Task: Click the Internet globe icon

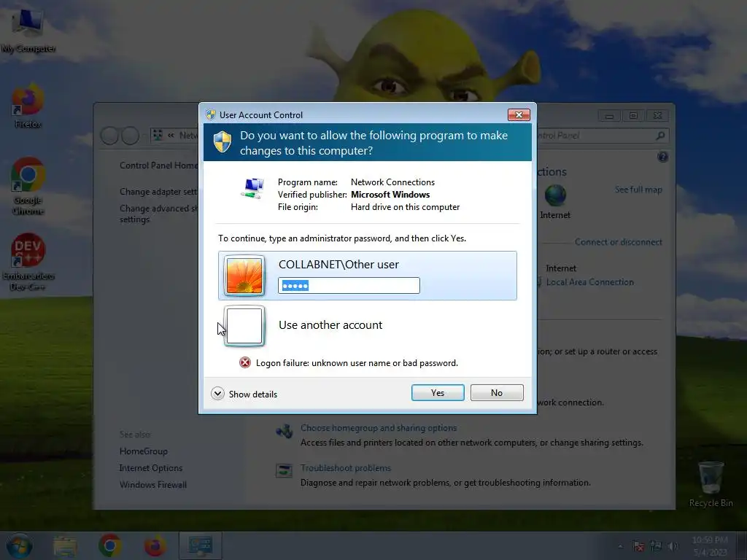Action: (555, 195)
